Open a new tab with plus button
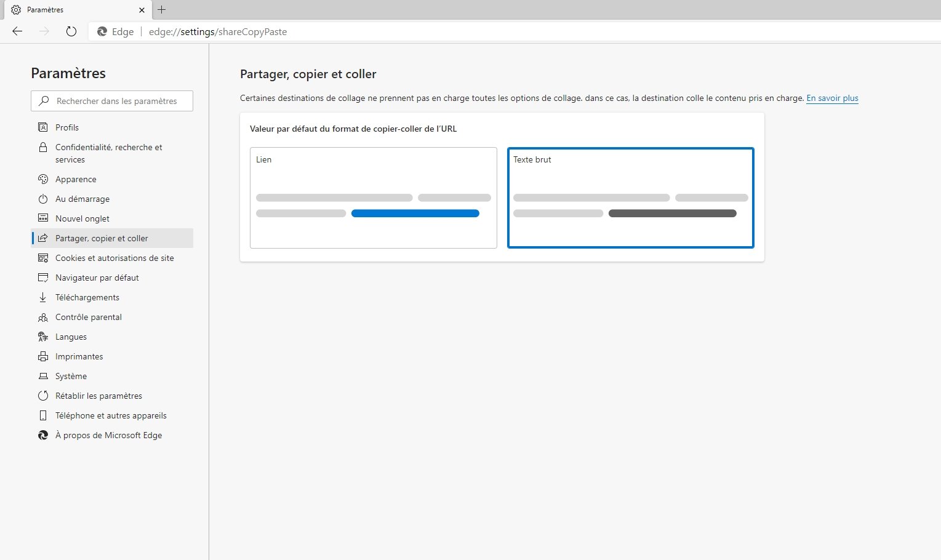Image resolution: width=941 pixels, height=560 pixels. tap(162, 10)
